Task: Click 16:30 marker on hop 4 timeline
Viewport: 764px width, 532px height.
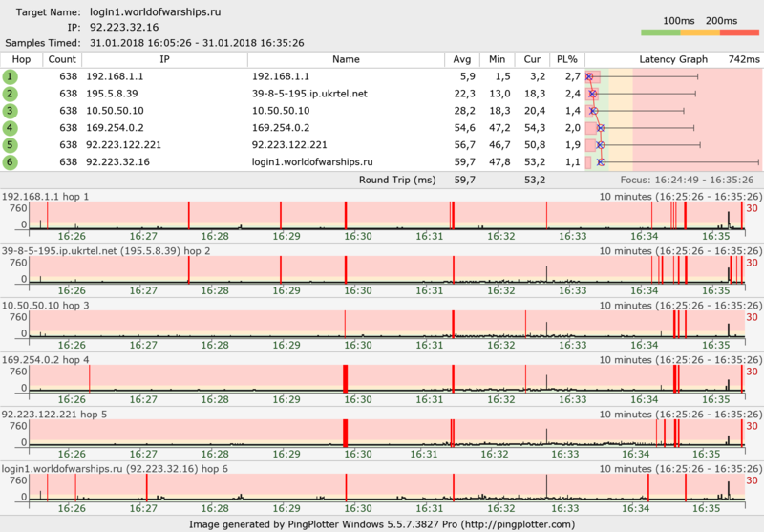Action: [x=358, y=399]
